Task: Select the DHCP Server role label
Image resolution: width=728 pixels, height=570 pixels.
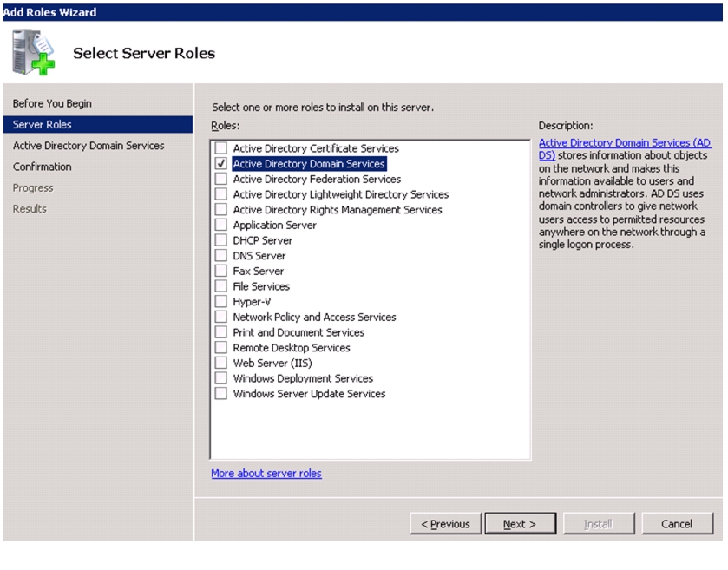Action: [263, 240]
